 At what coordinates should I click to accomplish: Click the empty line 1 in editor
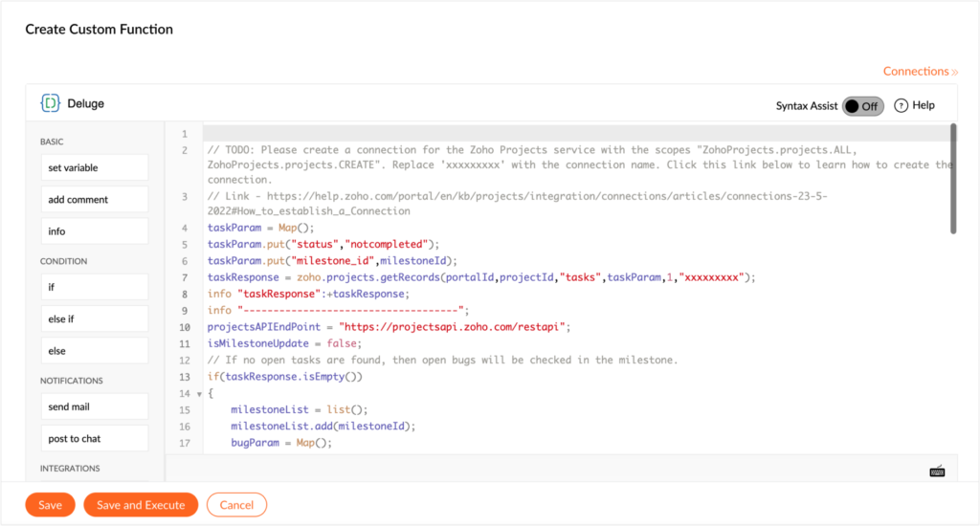pos(576,134)
